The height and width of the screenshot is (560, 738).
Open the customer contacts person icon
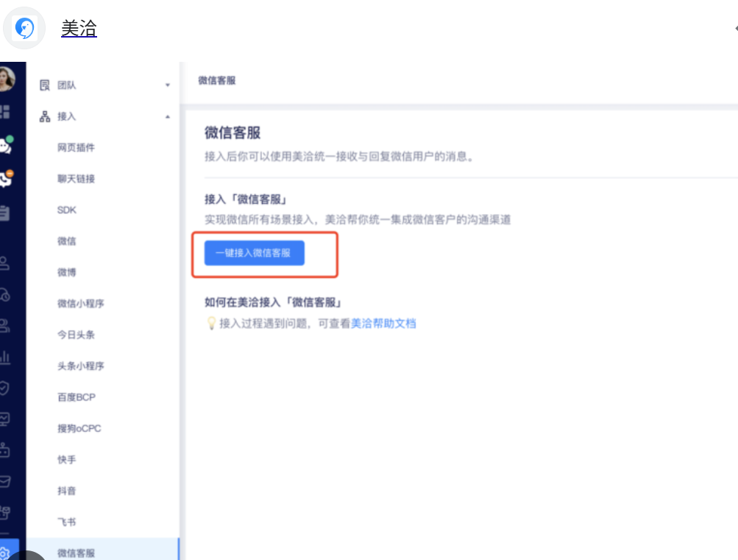tap(4, 263)
